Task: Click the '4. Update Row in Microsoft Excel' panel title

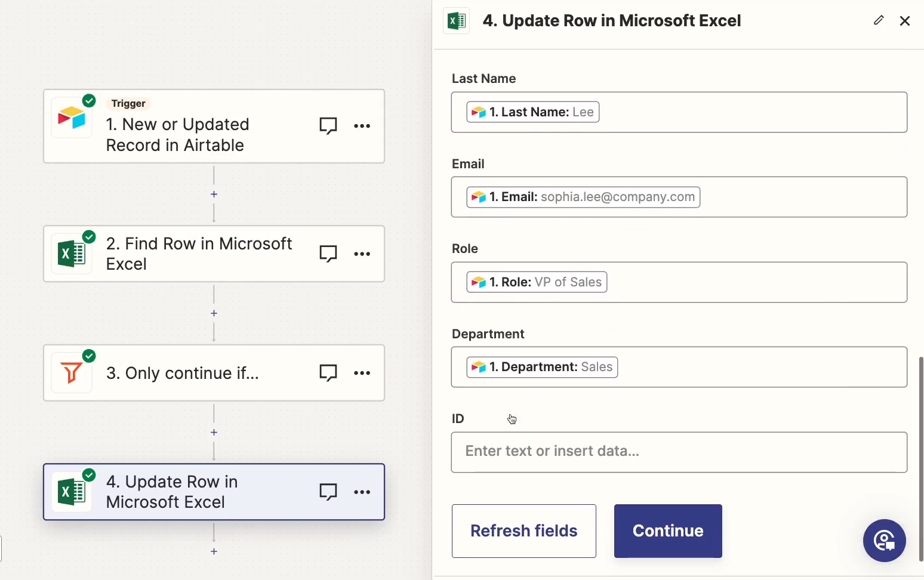Action: pyautogui.click(x=612, y=21)
